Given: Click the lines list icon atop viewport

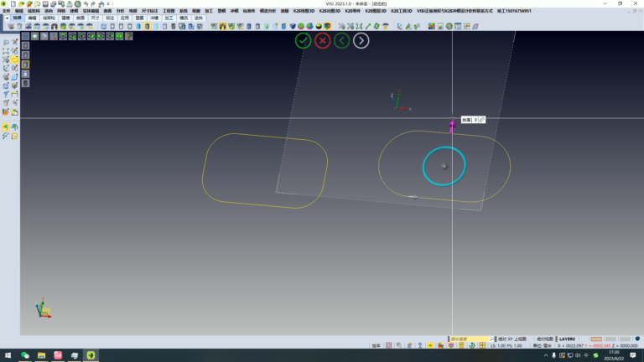Looking at the screenshot, I should 25,36.
